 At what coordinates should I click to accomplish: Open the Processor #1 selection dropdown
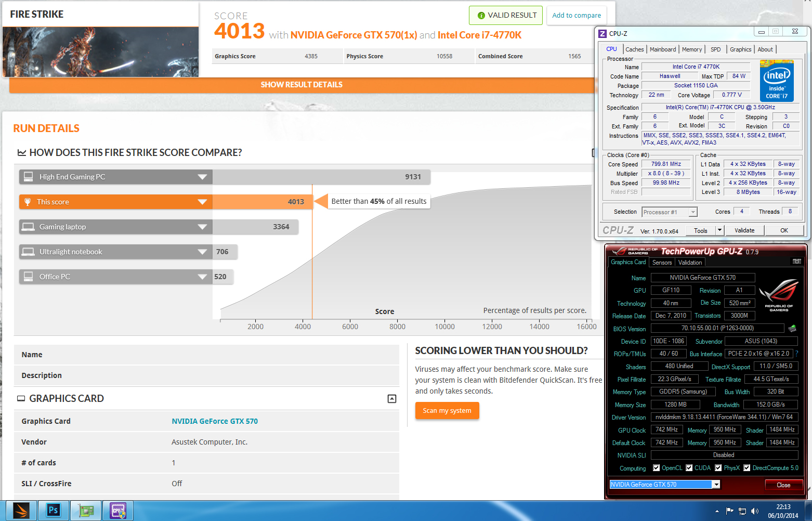[x=692, y=212]
